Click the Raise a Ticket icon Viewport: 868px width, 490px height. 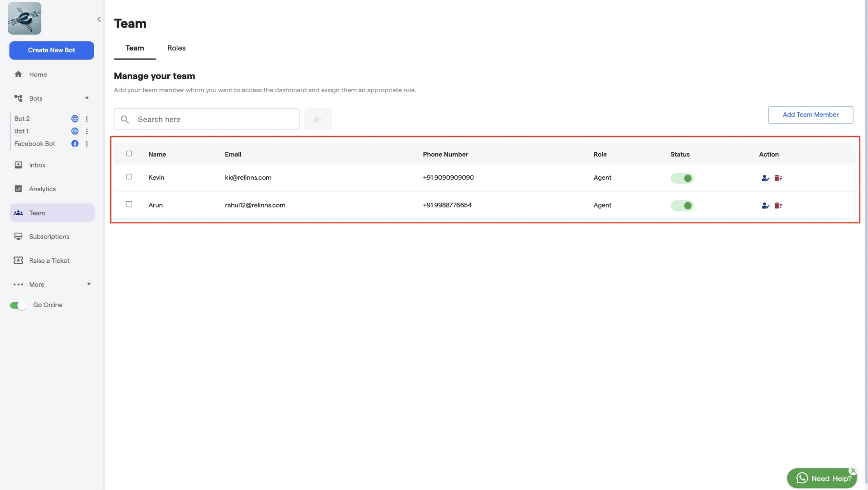point(18,260)
